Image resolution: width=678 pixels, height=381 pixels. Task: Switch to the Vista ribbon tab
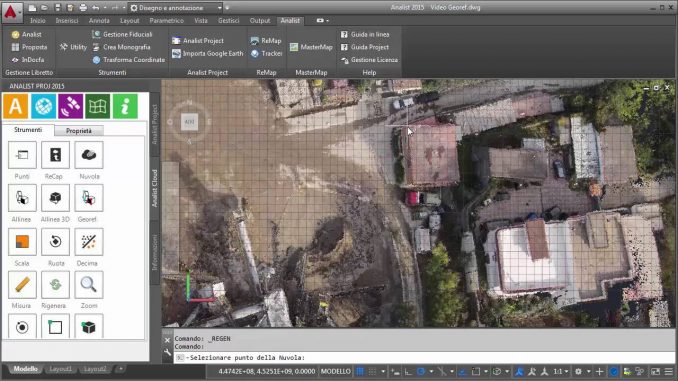point(201,20)
